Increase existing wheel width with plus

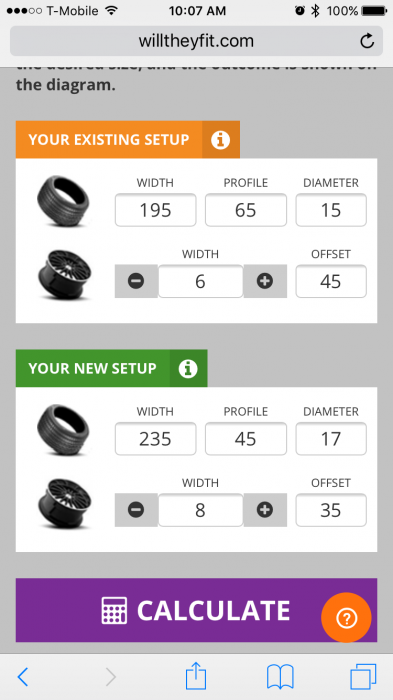(x=265, y=281)
